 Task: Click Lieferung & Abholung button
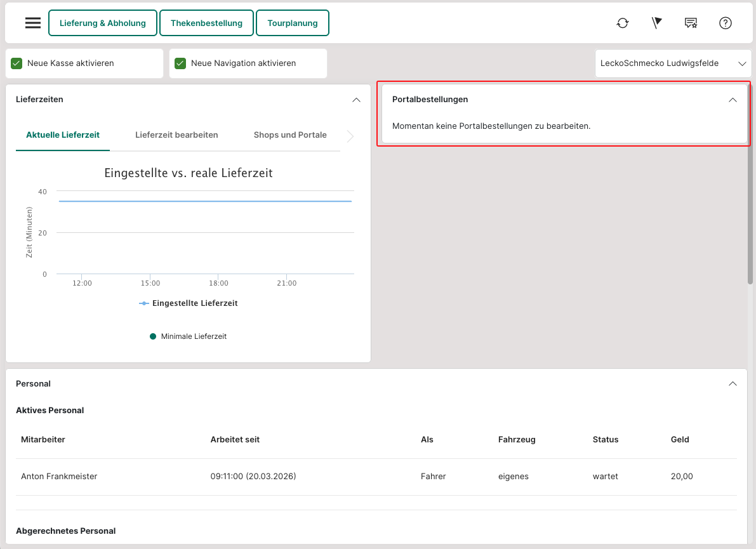coord(103,23)
